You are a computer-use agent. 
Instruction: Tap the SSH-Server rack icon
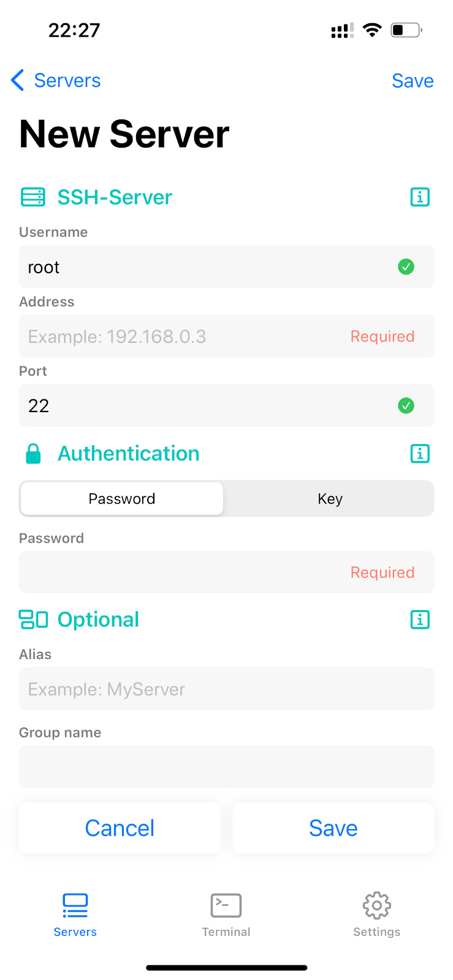33,197
